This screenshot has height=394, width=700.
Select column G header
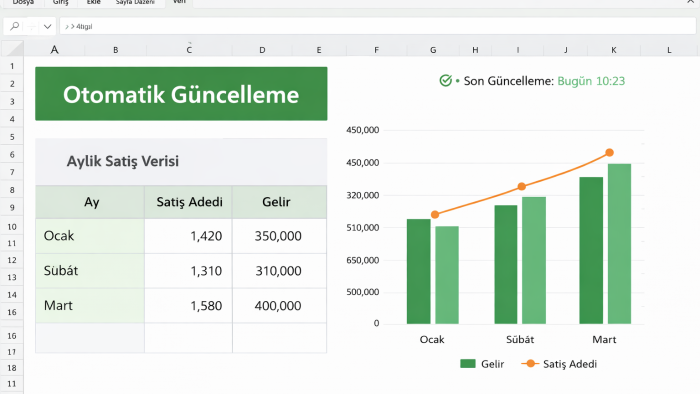[433, 50]
